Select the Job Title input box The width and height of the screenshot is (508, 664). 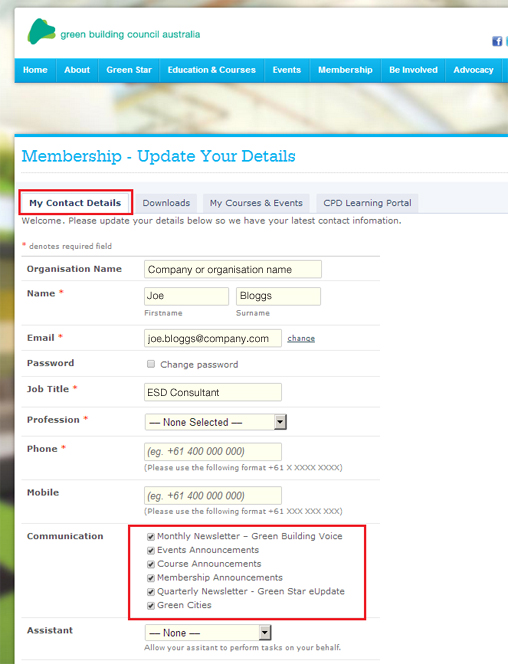213,392
